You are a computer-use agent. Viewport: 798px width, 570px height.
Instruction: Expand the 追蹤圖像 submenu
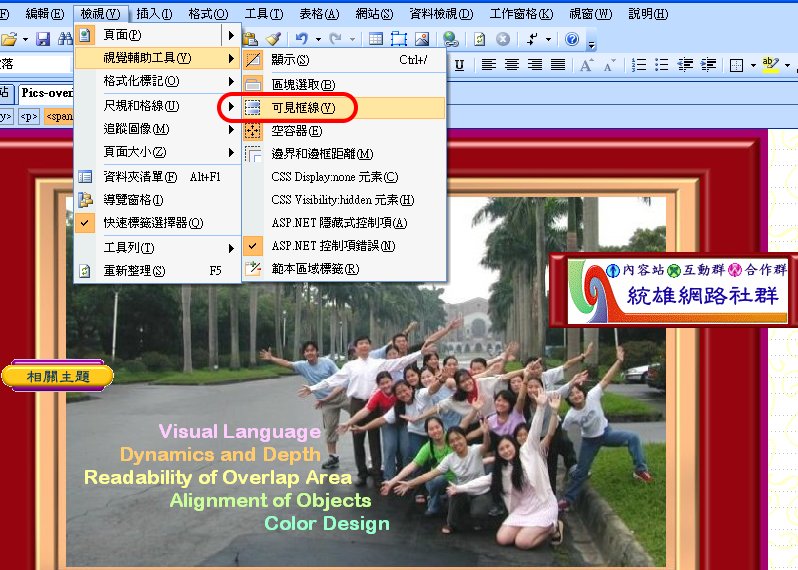[157, 129]
